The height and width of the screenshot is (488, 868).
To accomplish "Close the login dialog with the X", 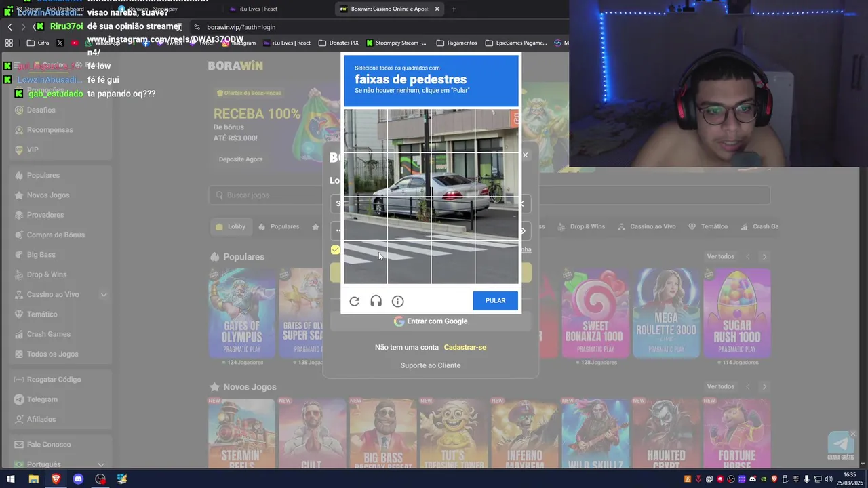I will (525, 155).
